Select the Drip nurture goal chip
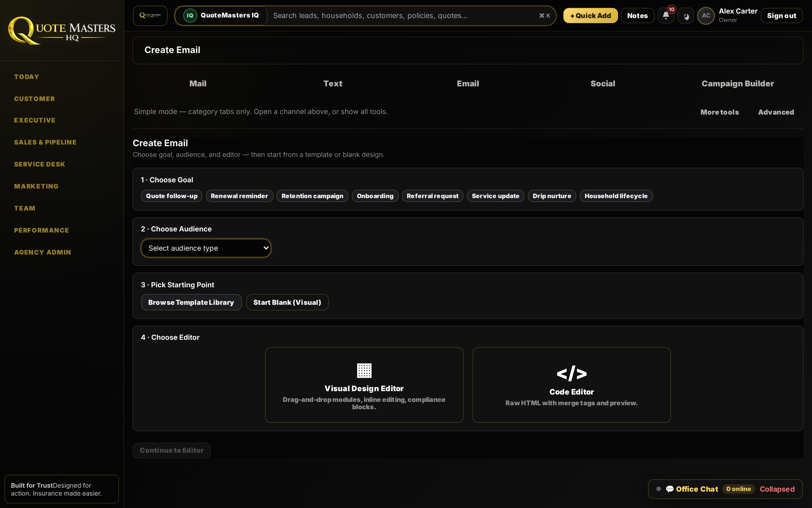The width and height of the screenshot is (812, 508). (x=552, y=196)
